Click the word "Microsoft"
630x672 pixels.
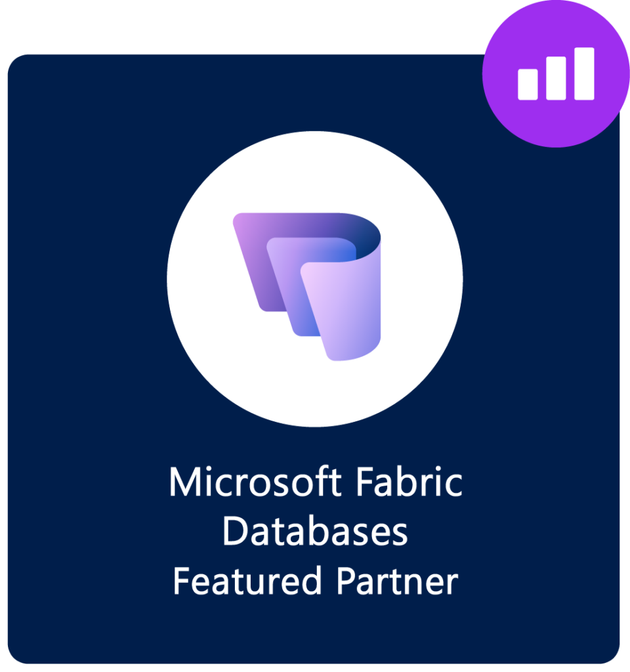tap(255, 482)
